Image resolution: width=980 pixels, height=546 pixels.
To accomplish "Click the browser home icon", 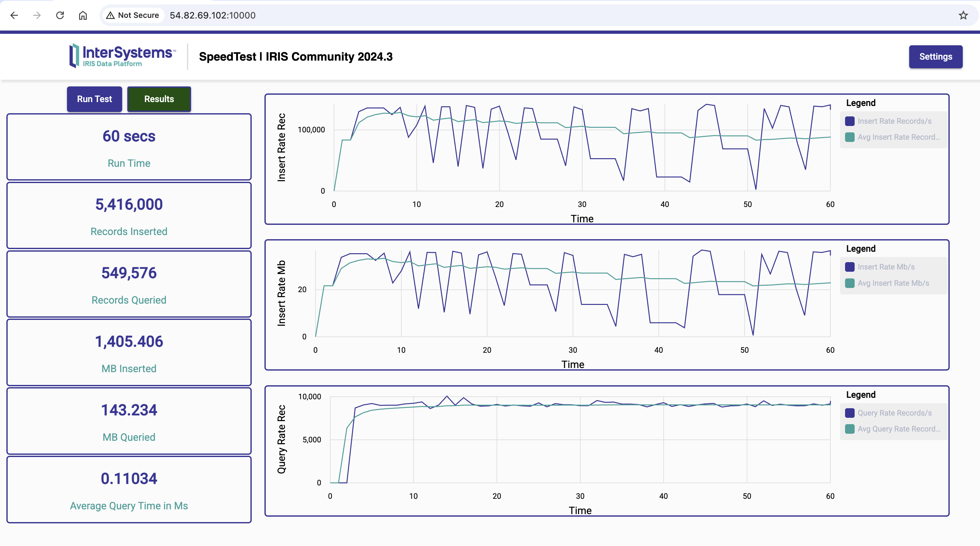I will 83,15.
